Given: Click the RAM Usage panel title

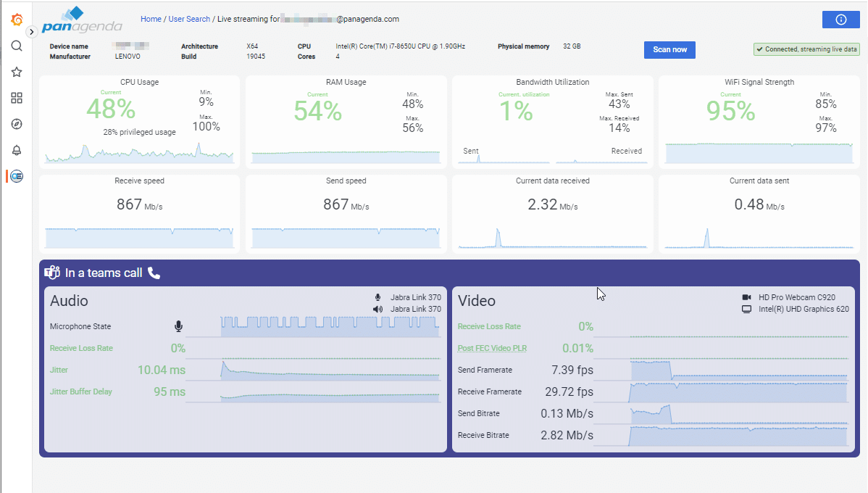Looking at the screenshot, I should tap(346, 82).
